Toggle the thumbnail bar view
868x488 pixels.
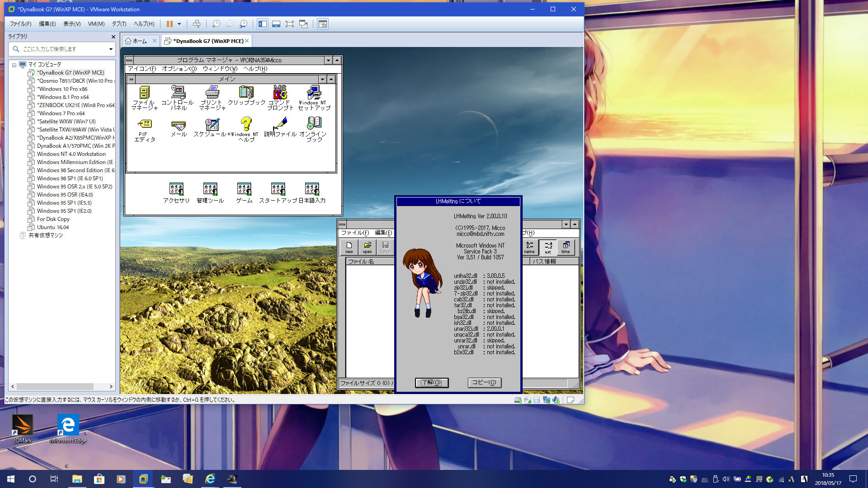click(276, 24)
